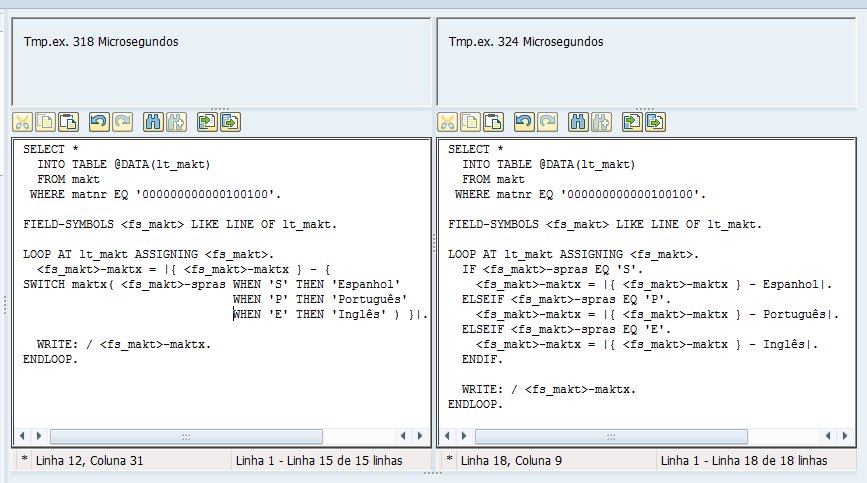Click the WHEN 'P' THEN 'Português' line
The height and width of the screenshot is (483, 867).
tap(320, 299)
